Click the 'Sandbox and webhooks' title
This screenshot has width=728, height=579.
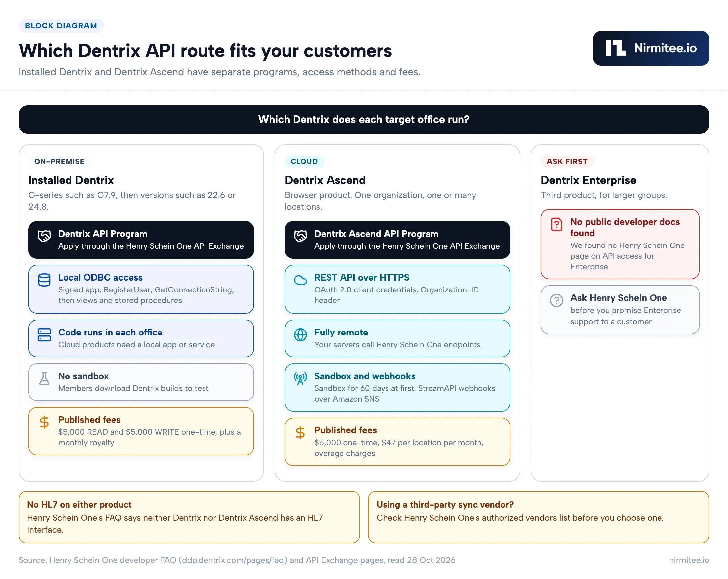coord(365,376)
